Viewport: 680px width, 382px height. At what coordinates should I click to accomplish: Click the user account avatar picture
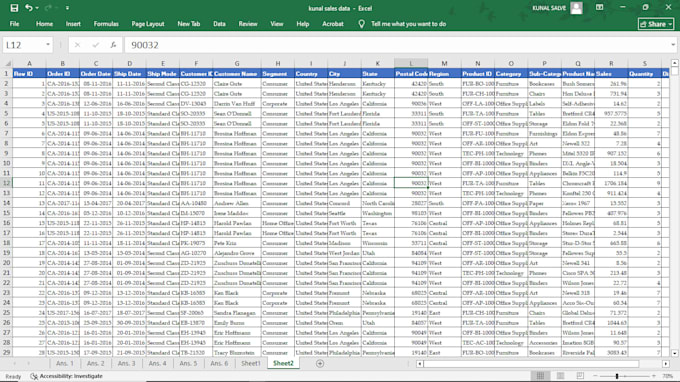576,8
